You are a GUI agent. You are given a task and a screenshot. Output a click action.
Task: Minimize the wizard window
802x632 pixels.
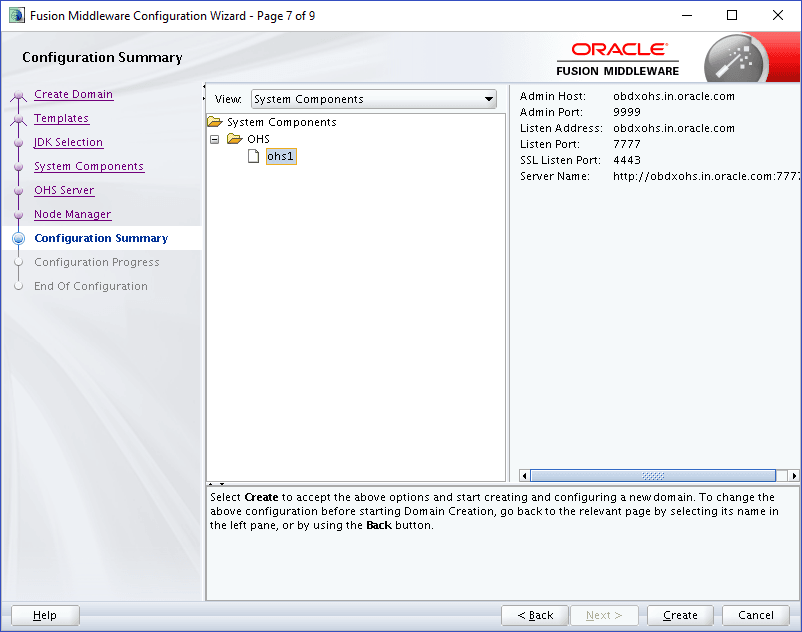coord(687,15)
